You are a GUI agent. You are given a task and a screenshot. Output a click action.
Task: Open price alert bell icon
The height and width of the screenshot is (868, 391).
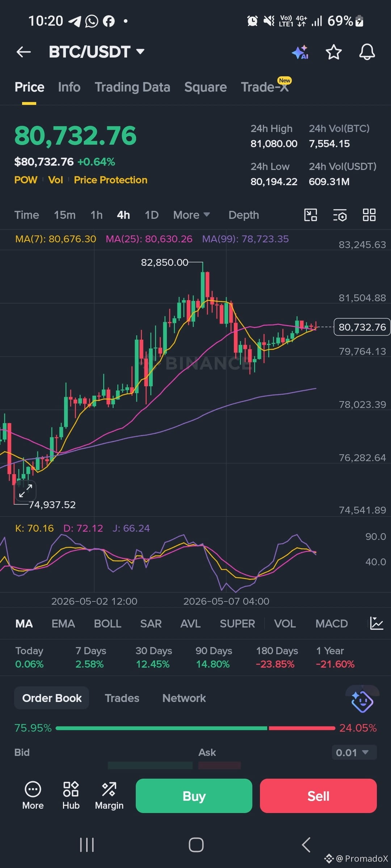(367, 52)
